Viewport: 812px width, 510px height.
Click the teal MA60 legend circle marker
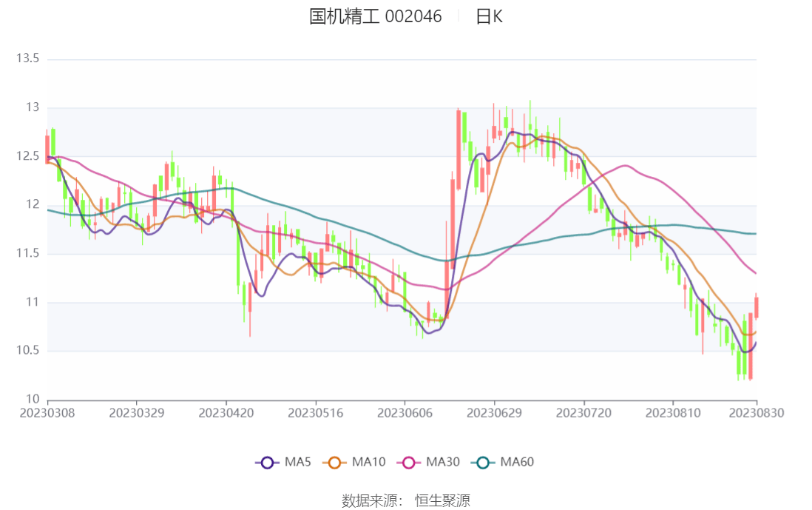click(x=483, y=463)
